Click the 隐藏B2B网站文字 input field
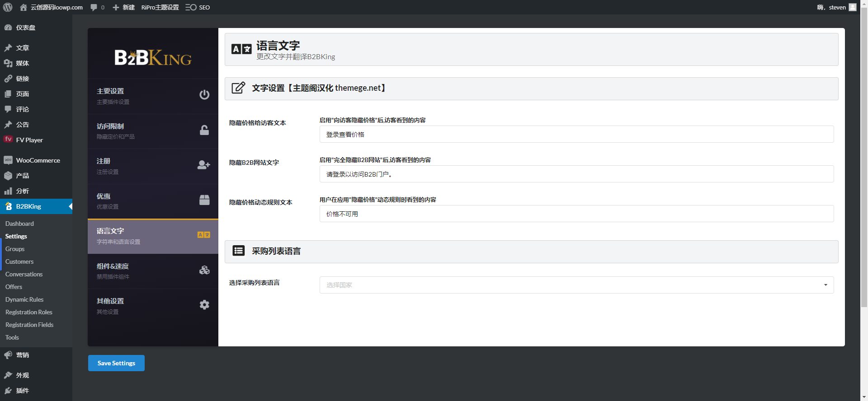Screen dimensions: 868x401 point(576,174)
